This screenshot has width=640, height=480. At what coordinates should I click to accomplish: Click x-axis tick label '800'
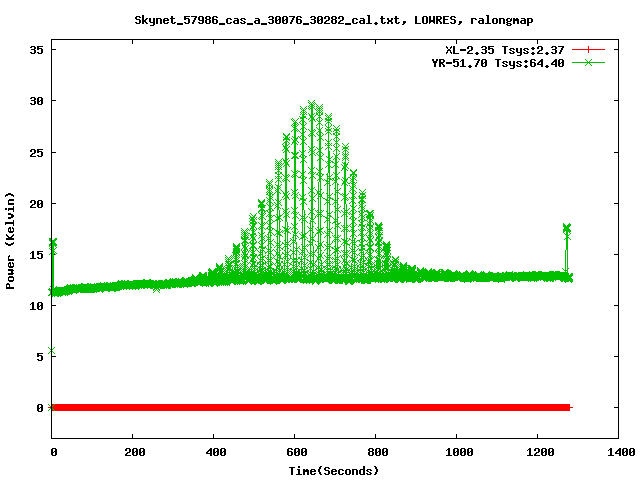point(378,452)
